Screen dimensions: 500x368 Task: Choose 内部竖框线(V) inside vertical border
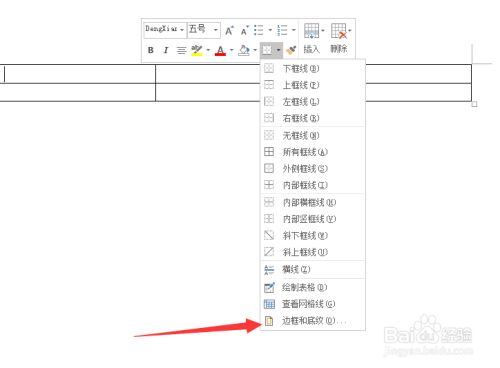click(x=313, y=219)
